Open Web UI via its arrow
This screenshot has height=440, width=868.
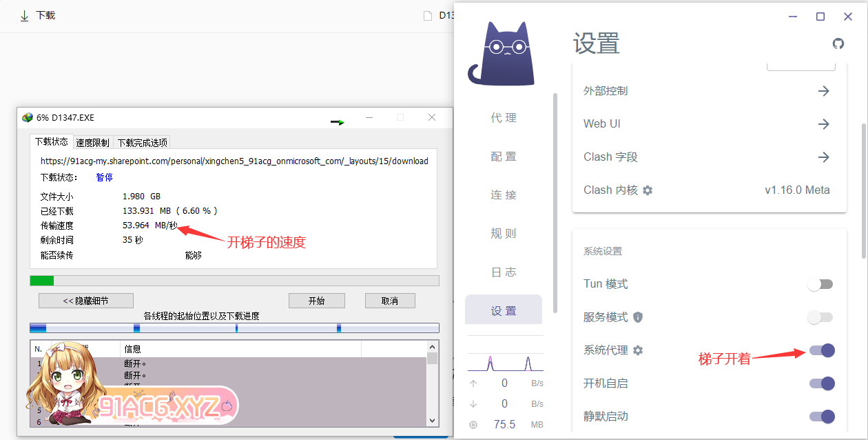[x=823, y=124]
